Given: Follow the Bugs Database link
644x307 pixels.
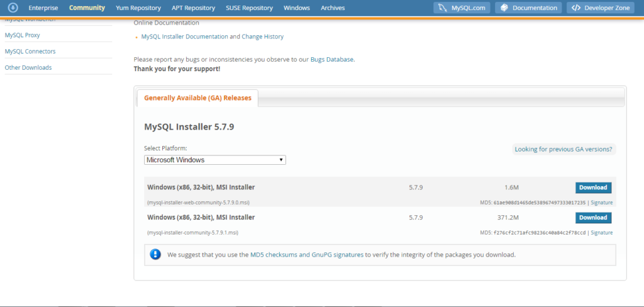Looking at the screenshot, I should pyautogui.click(x=332, y=59).
